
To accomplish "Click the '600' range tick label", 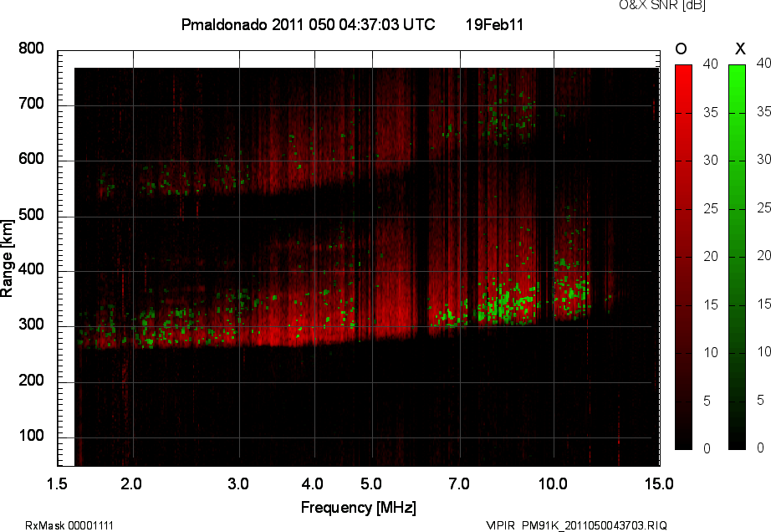I will [x=31, y=159].
